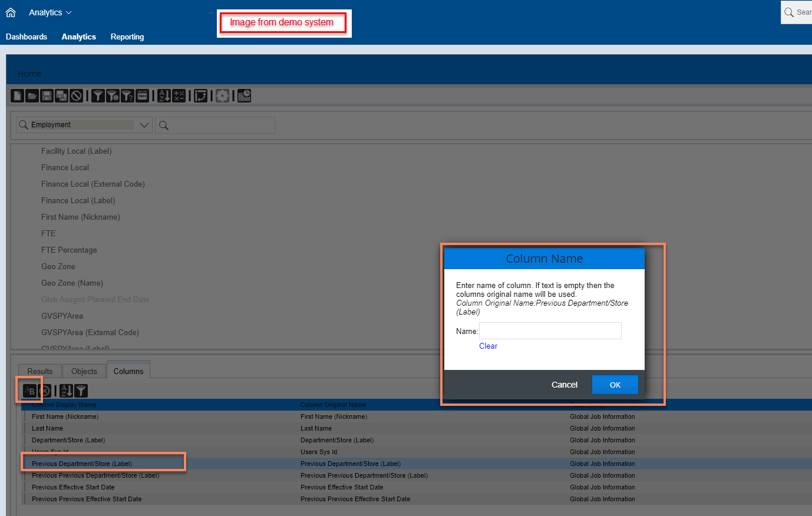Click the save floppy disk icon

click(x=47, y=95)
